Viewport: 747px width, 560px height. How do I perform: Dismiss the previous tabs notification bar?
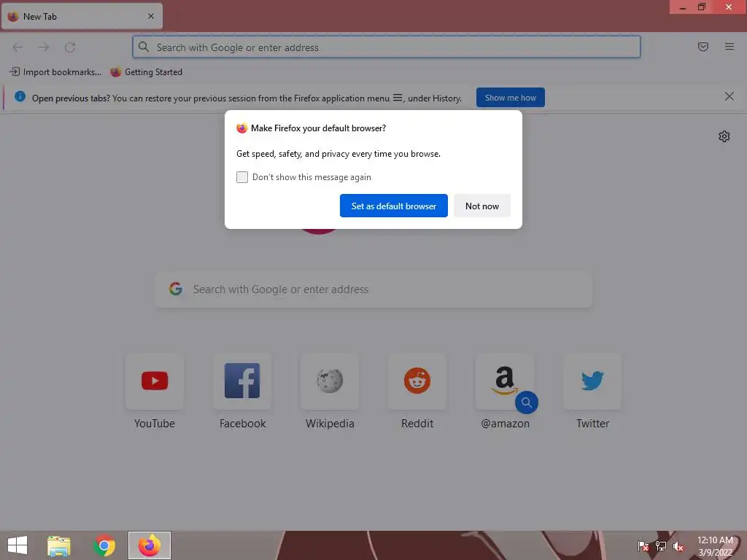click(729, 97)
